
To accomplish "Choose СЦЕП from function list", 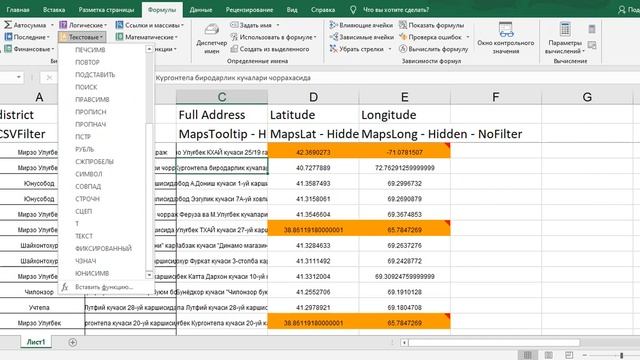I will (x=84, y=211).
